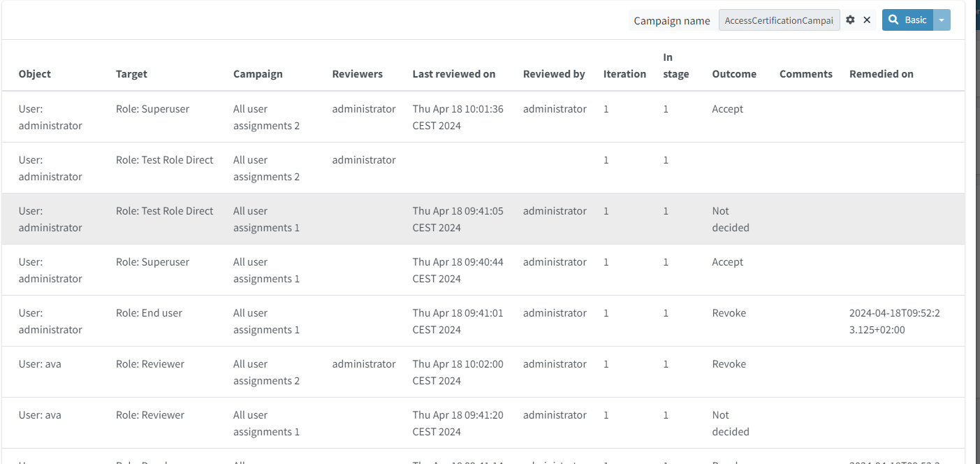Click the Campaign column header

[x=258, y=74]
